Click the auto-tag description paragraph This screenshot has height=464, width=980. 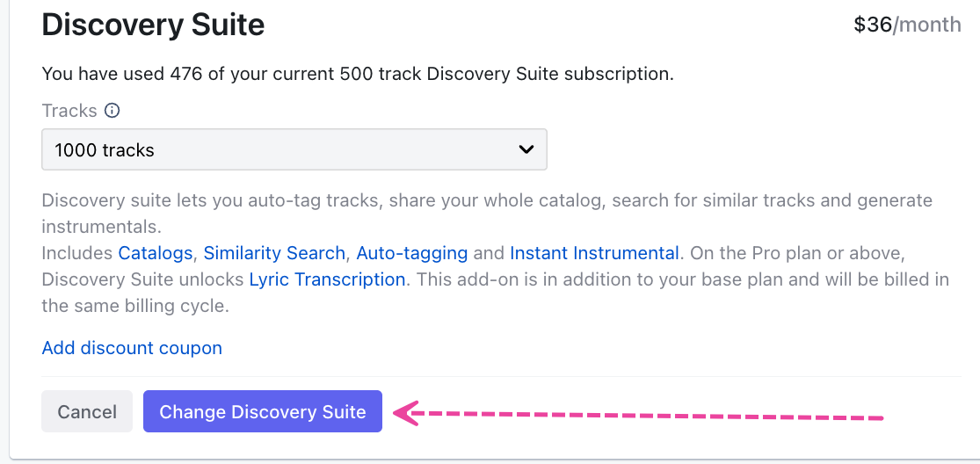pyautogui.click(x=486, y=200)
